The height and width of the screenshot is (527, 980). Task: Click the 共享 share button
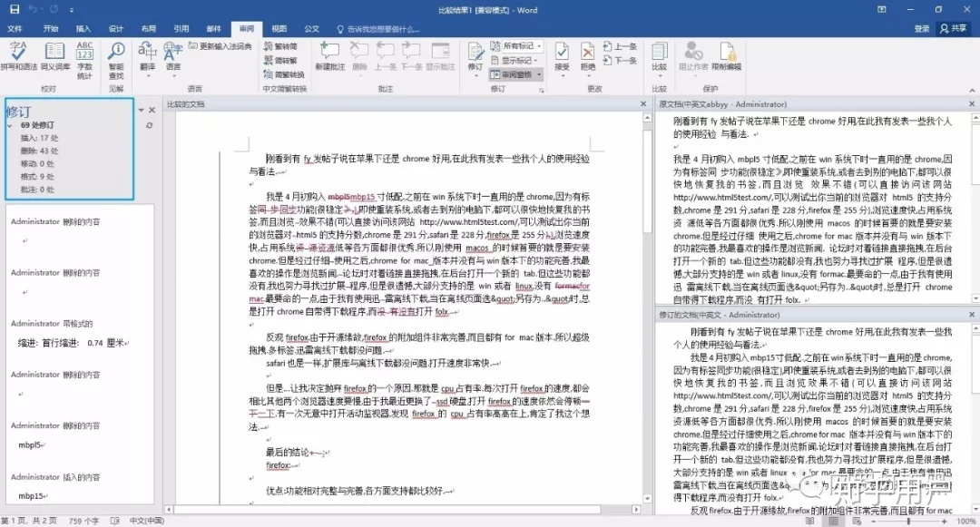pos(954,29)
